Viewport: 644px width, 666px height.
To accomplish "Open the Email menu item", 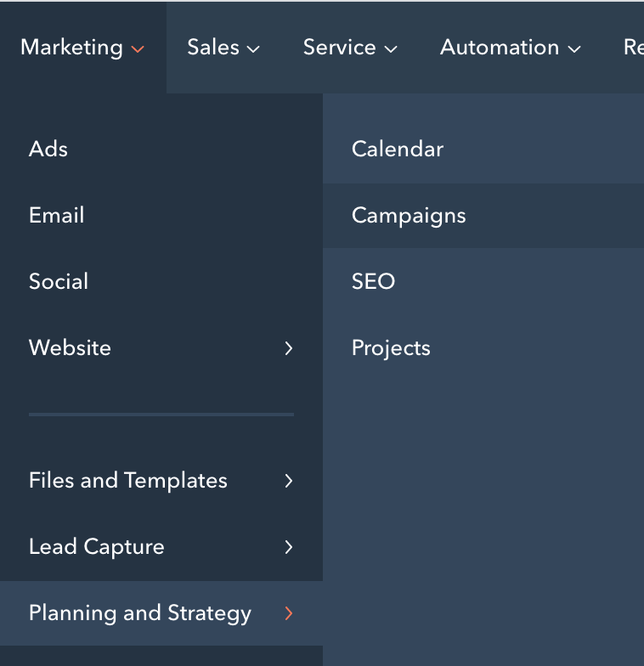I will point(56,215).
